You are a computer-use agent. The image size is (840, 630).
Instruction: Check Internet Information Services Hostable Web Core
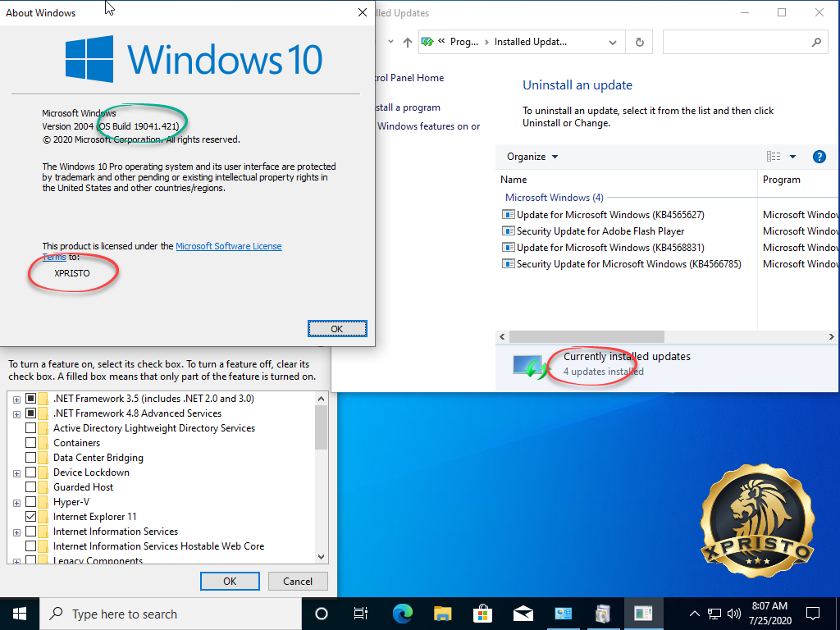click(30, 546)
